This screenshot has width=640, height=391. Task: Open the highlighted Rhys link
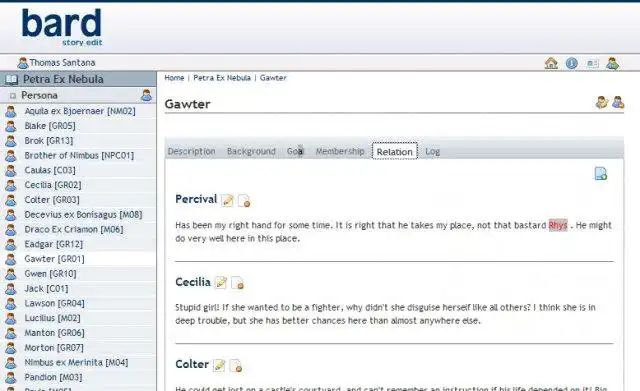558,225
